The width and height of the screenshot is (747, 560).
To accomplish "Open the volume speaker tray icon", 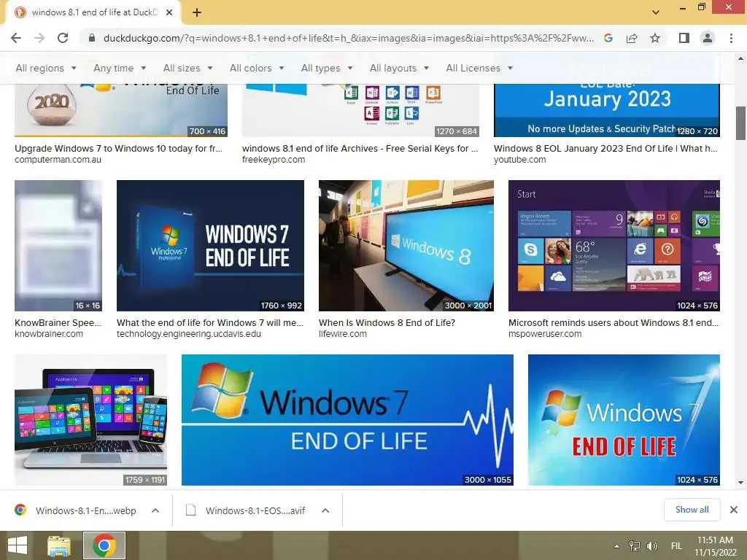I will (651, 546).
